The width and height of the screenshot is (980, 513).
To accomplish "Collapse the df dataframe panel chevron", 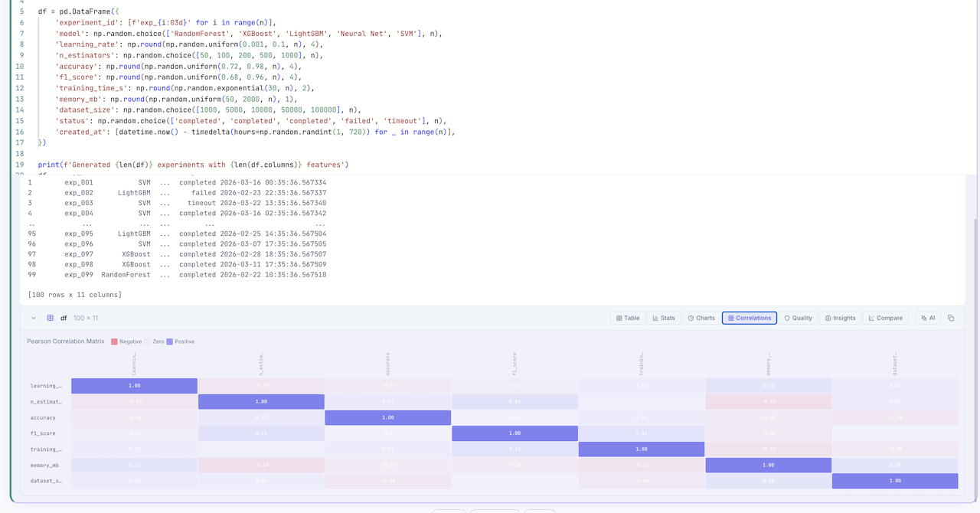I will coord(34,318).
